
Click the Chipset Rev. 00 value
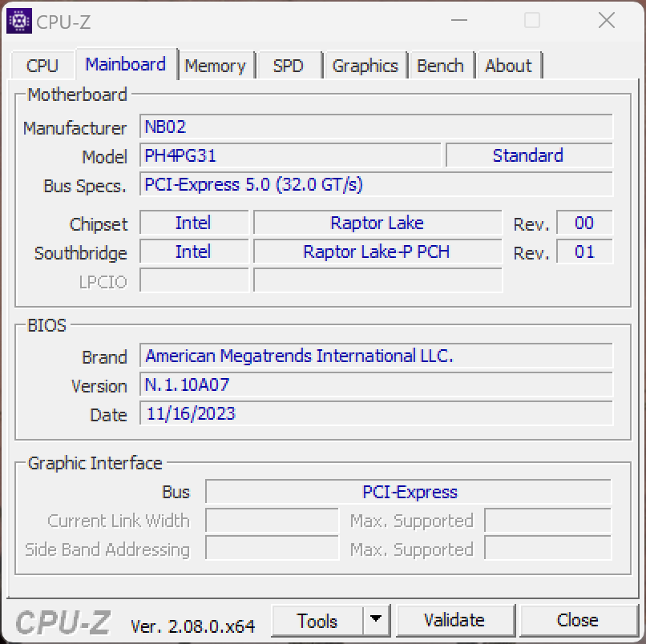point(584,223)
